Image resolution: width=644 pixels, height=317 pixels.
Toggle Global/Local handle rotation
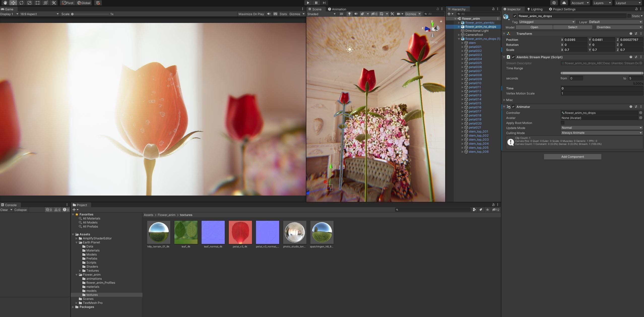point(84,3)
